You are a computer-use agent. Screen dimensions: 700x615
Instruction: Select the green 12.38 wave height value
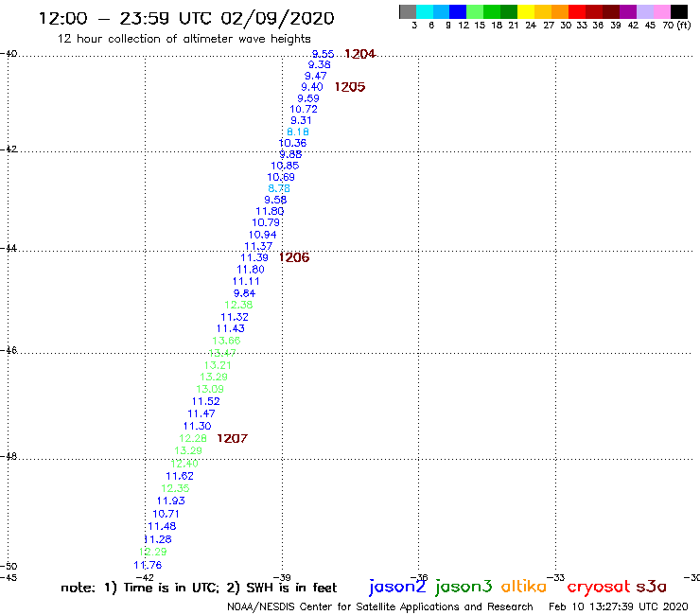tap(238, 305)
